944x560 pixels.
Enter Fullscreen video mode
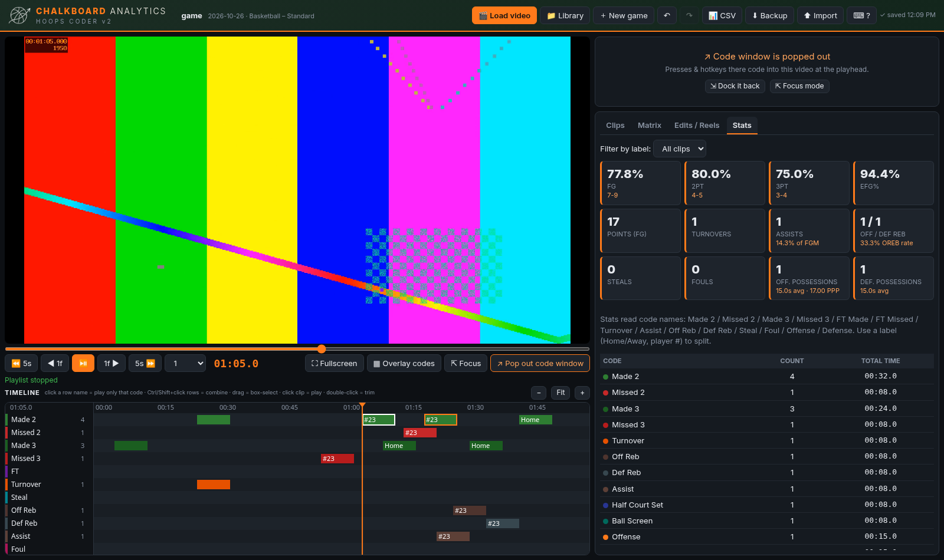coord(335,364)
